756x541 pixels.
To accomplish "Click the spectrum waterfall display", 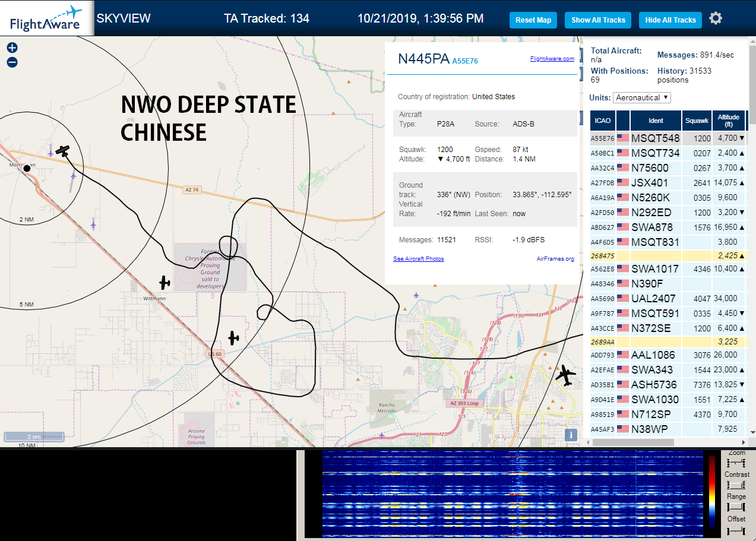I will click(x=514, y=493).
